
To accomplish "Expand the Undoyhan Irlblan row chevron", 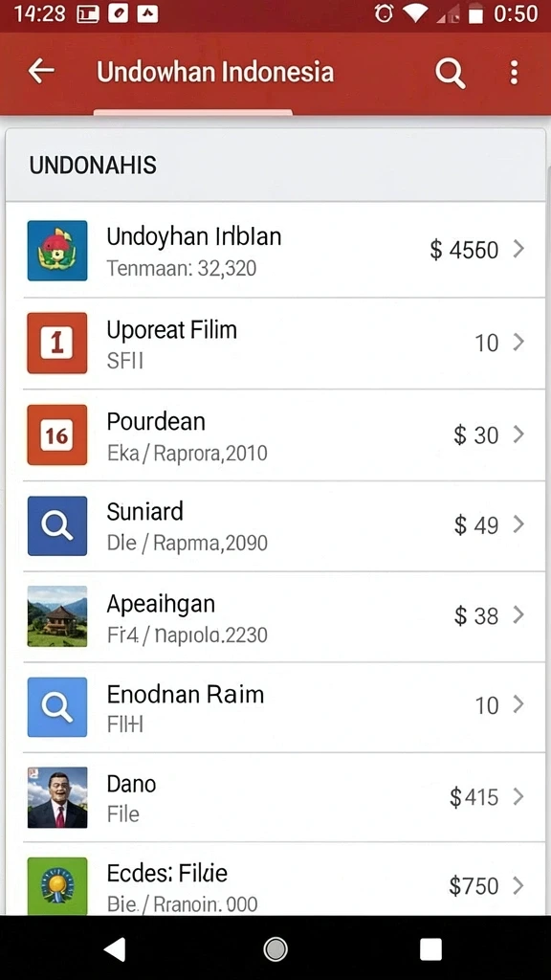I will coord(518,250).
